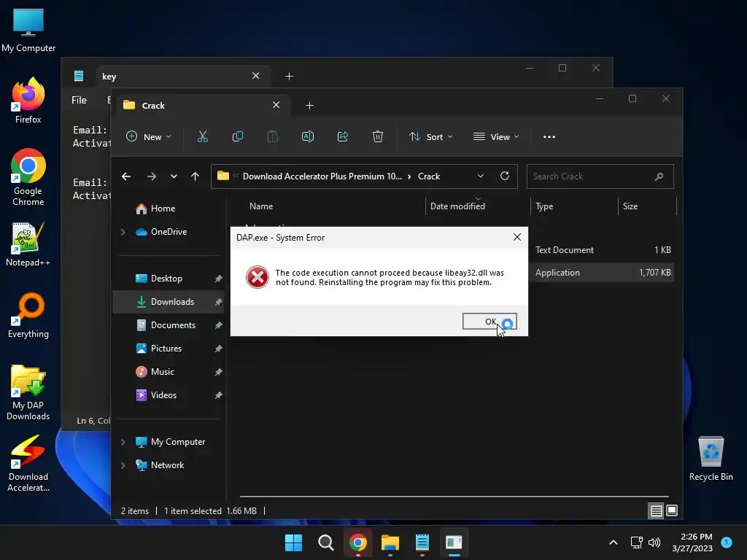Open the My Computer desktop icon
This screenshot has width=747, height=560.
pos(28,30)
